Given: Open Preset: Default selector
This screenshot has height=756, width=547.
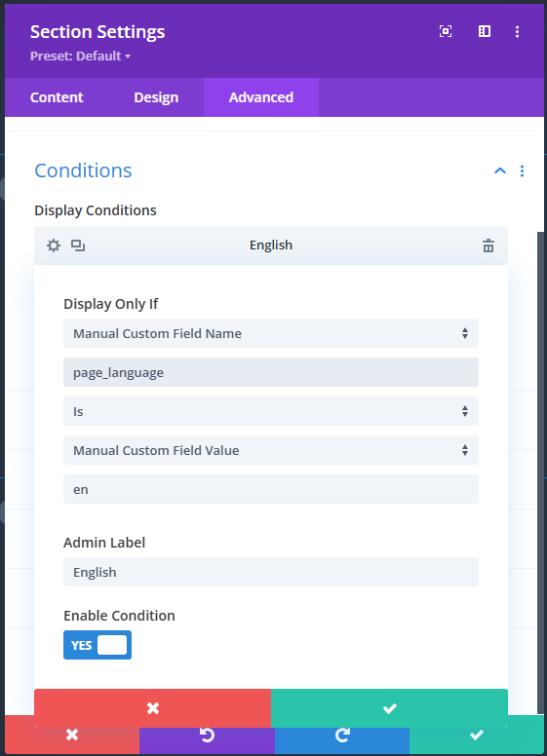Looking at the screenshot, I should coord(80,56).
